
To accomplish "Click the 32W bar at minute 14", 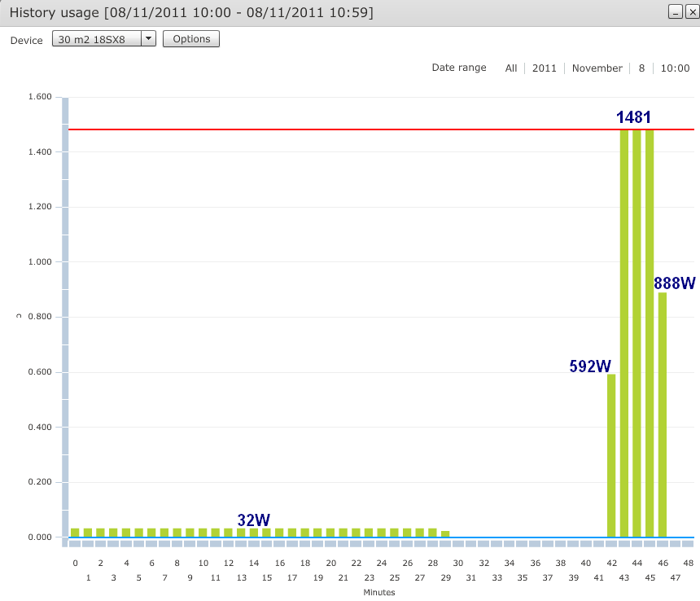I will pyautogui.click(x=254, y=533).
